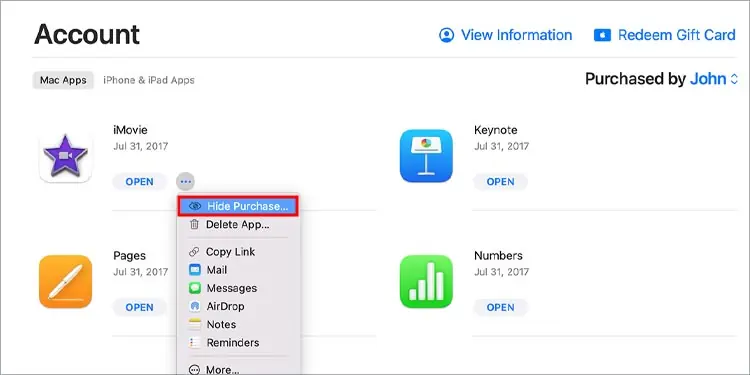
Task: Click the Keynote podium app icon
Action: click(x=426, y=156)
